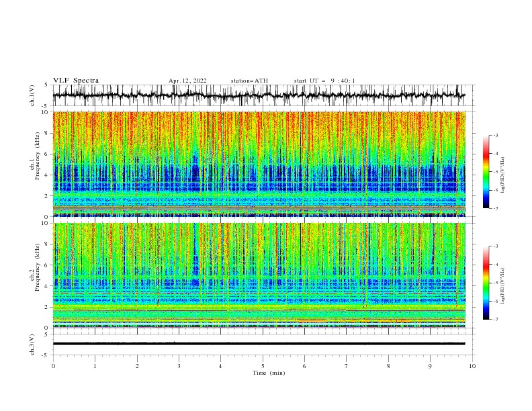Click the 'start UT = 9:40:1' label
This screenshot has height=411, width=532.
coord(324,81)
